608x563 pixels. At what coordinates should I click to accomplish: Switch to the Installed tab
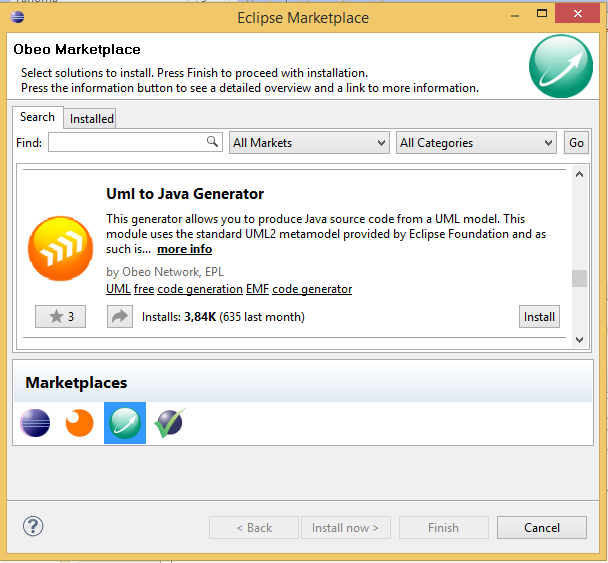(92, 119)
